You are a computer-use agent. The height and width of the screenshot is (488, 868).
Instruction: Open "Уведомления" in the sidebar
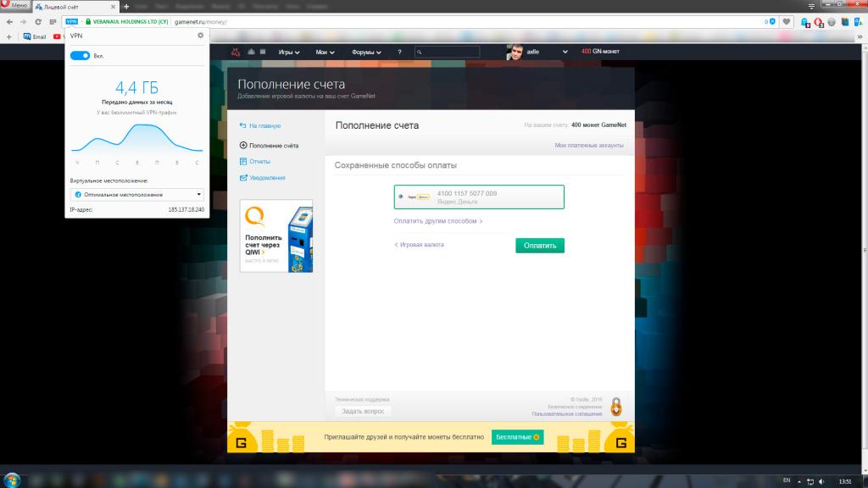[263, 178]
